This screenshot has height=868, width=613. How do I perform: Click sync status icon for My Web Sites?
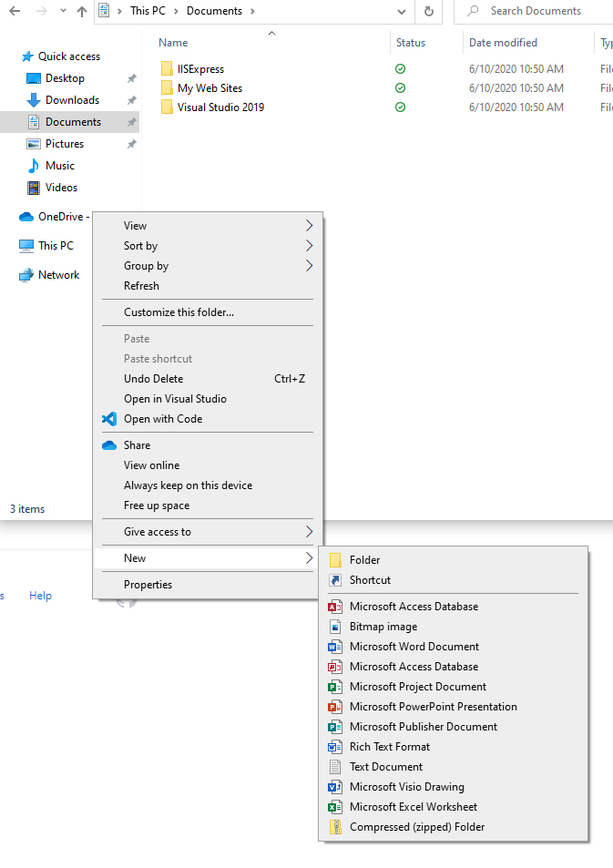coord(401,88)
